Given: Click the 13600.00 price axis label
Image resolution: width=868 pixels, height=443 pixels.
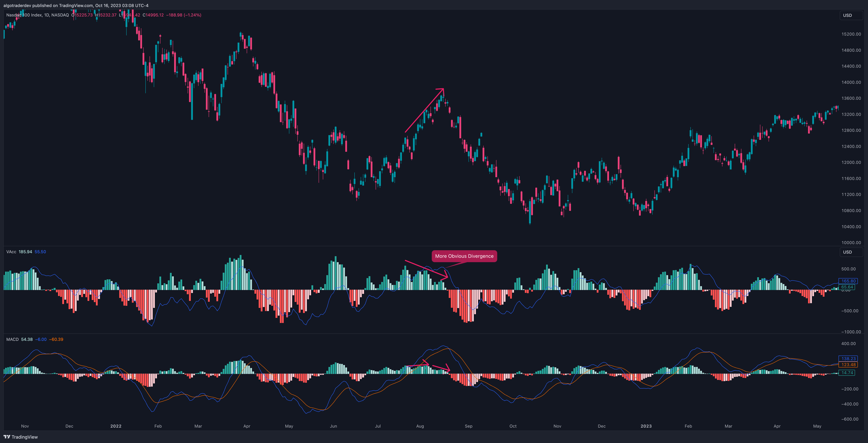Looking at the screenshot, I should [x=851, y=99].
